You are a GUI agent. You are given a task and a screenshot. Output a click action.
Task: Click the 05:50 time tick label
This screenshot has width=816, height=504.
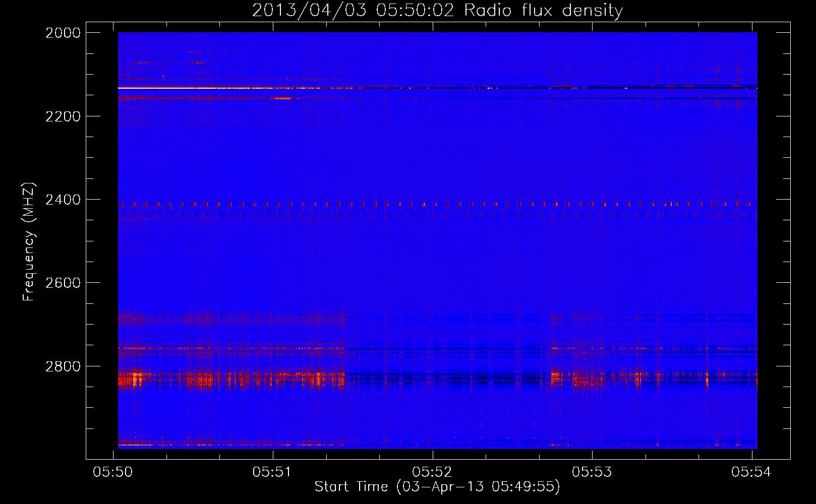113,472
